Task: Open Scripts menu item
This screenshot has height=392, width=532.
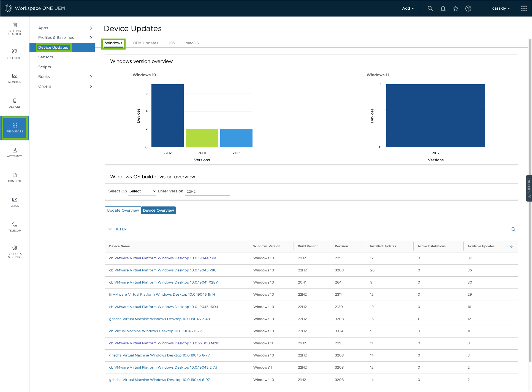Action: pyautogui.click(x=45, y=67)
